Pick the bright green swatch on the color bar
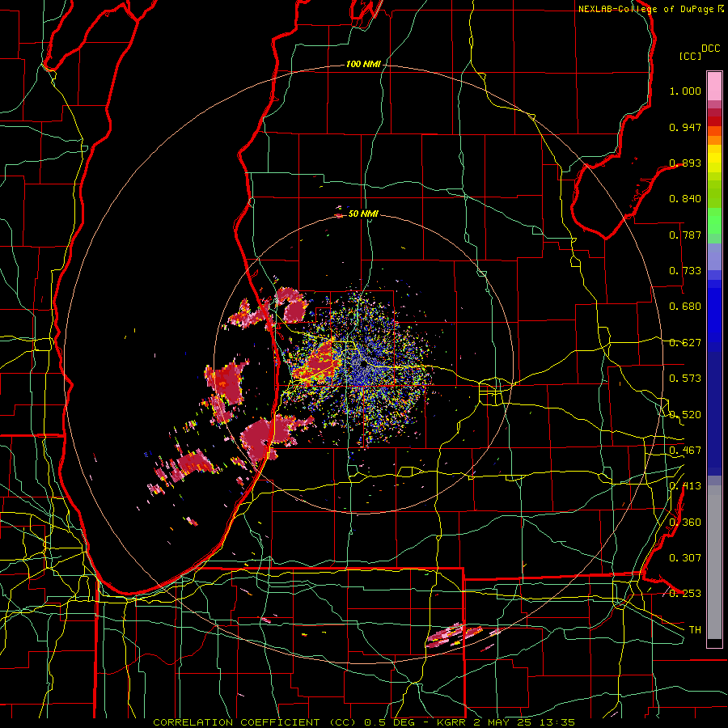Screen dimensions: 728x728 coord(714,221)
